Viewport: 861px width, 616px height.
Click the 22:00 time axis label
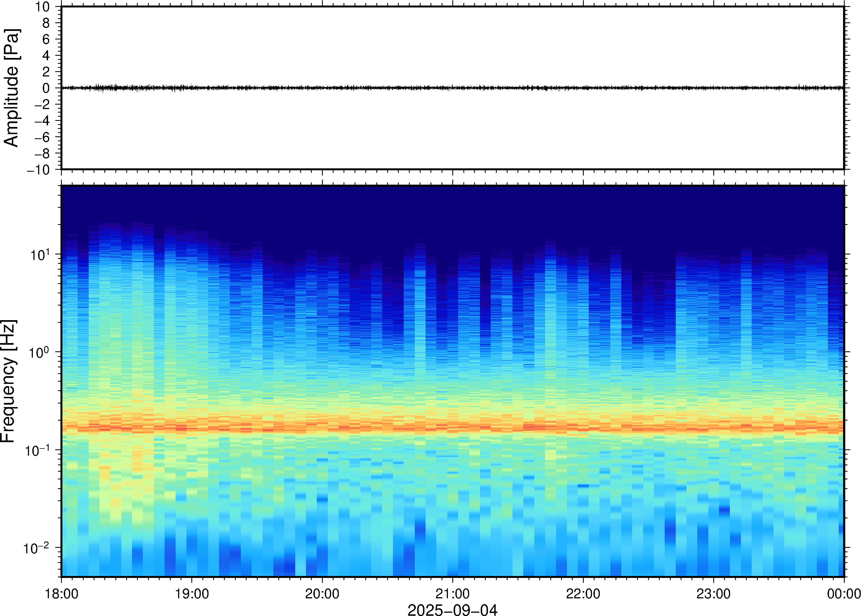pyautogui.click(x=583, y=594)
